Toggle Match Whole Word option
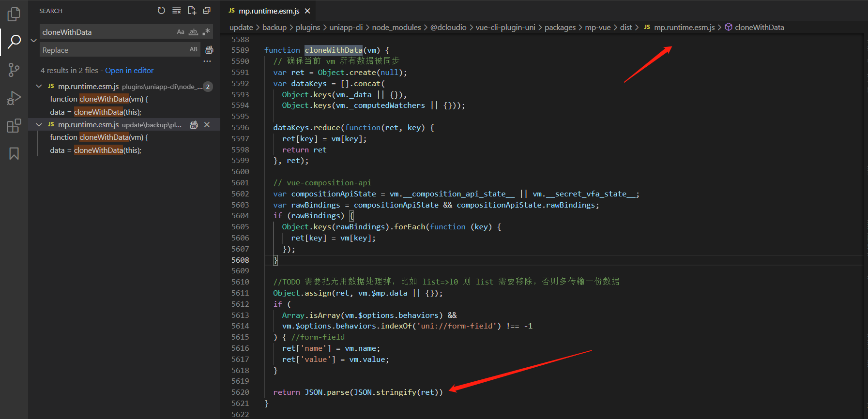 193,32
